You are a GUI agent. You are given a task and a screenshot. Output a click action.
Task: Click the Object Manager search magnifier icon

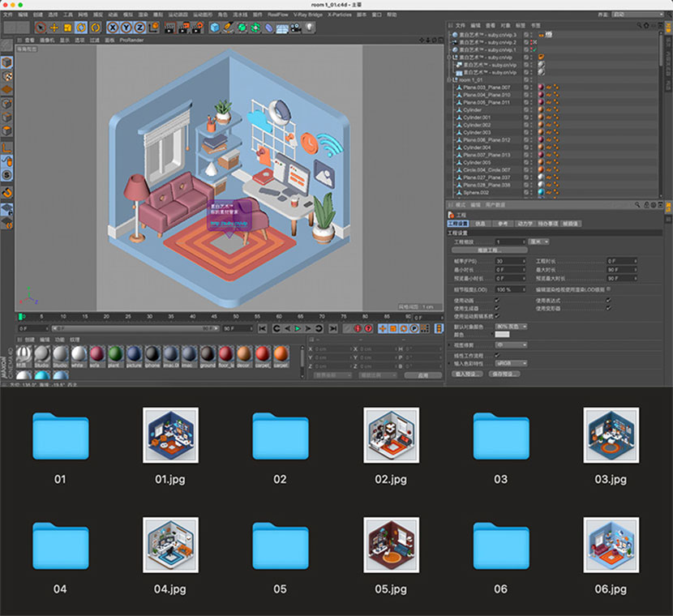click(639, 26)
